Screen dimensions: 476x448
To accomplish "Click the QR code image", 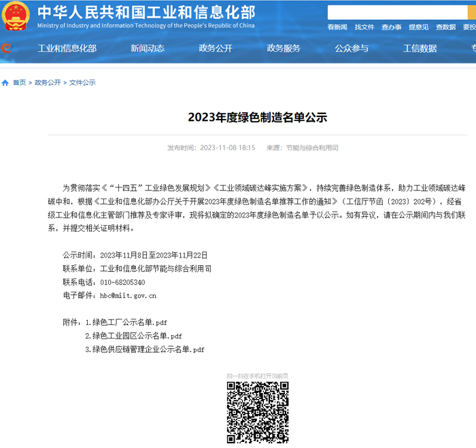I will pyautogui.click(x=257, y=412).
